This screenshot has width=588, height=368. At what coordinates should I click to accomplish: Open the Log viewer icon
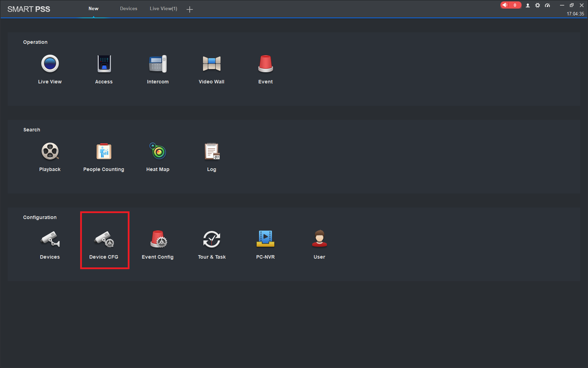point(212,152)
